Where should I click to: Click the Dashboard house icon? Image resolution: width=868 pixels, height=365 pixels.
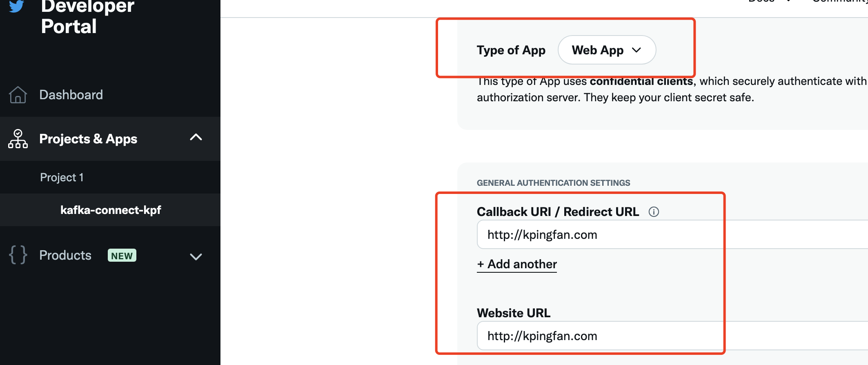click(18, 95)
